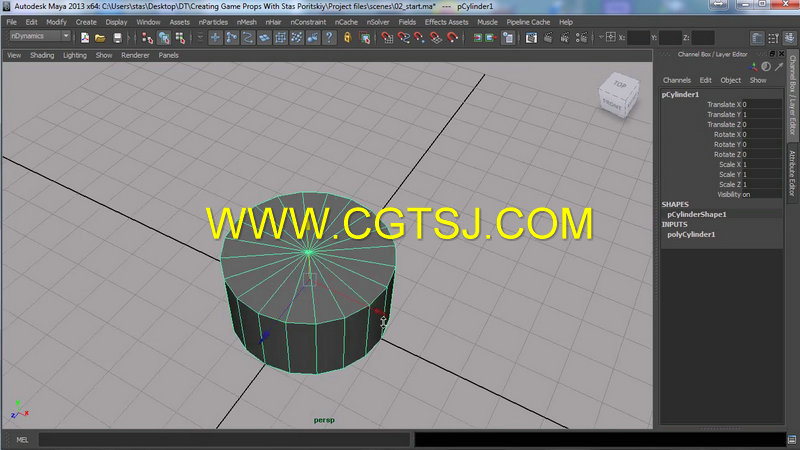800x450 pixels.
Task: Select the Visibility channel value
Action: click(762, 194)
